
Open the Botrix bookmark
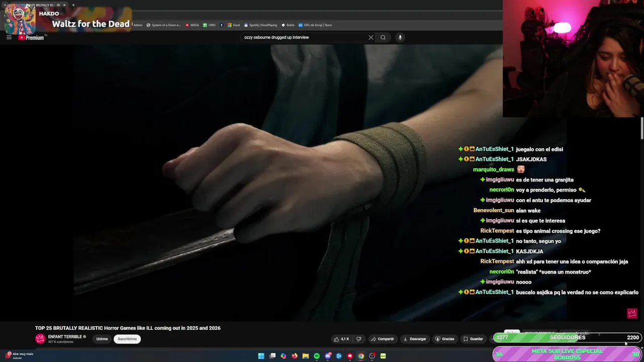(x=288, y=25)
